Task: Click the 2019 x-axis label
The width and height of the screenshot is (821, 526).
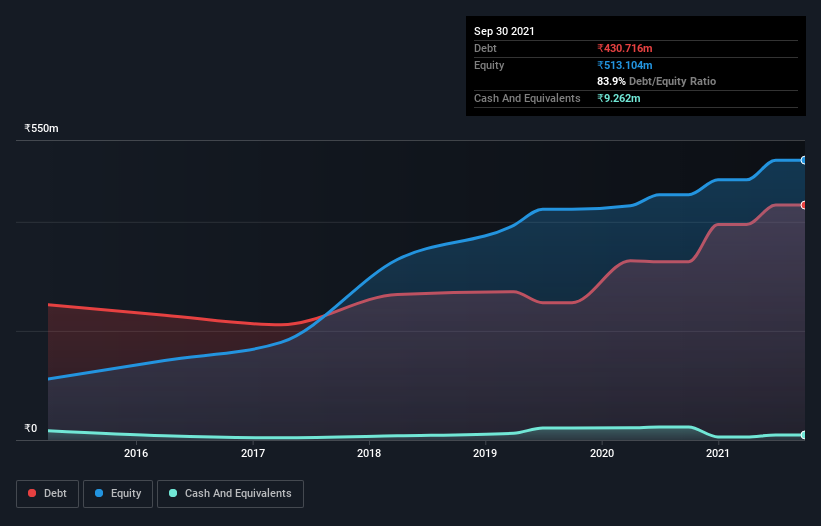Action: [485, 453]
